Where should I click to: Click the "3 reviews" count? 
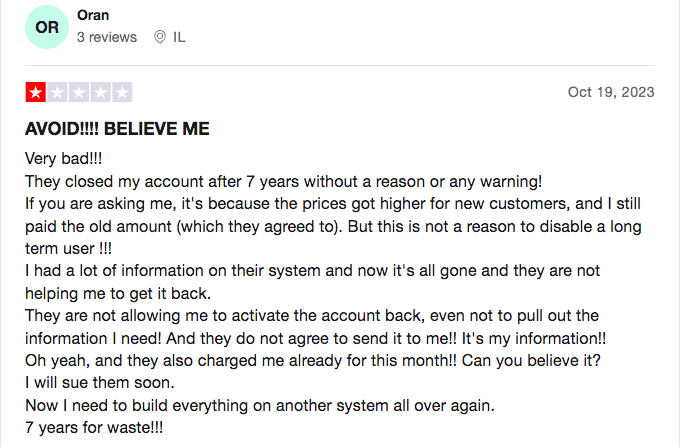point(107,37)
